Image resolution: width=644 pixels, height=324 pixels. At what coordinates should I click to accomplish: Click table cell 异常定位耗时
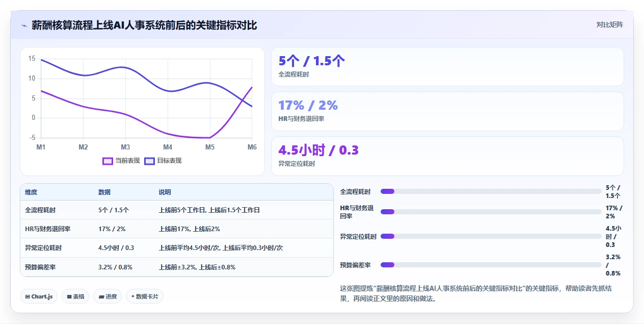click(43, 248)
